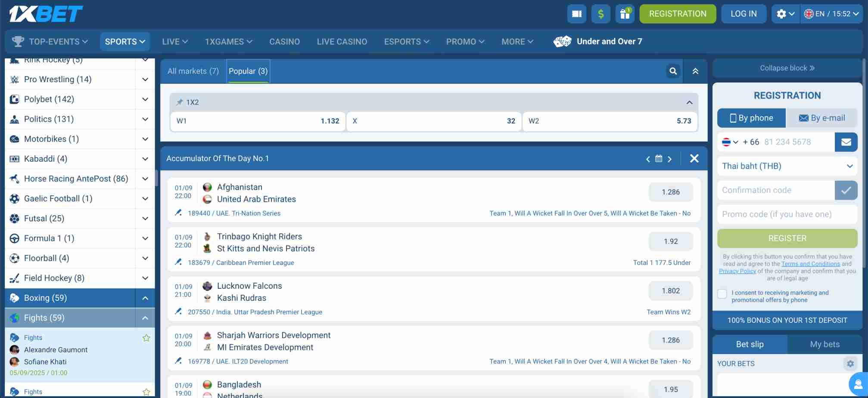Viewport: 868px width, 398px height.
Task: Click the pin icon beside 1X2
Action: pyautogui.click(x=179, y=102)
